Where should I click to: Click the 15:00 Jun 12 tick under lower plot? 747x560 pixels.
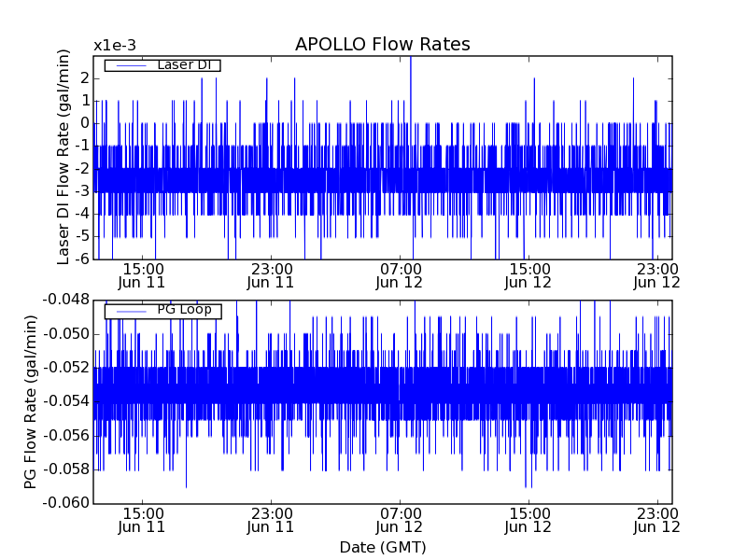pyautogui.click(x=529, y=519)
